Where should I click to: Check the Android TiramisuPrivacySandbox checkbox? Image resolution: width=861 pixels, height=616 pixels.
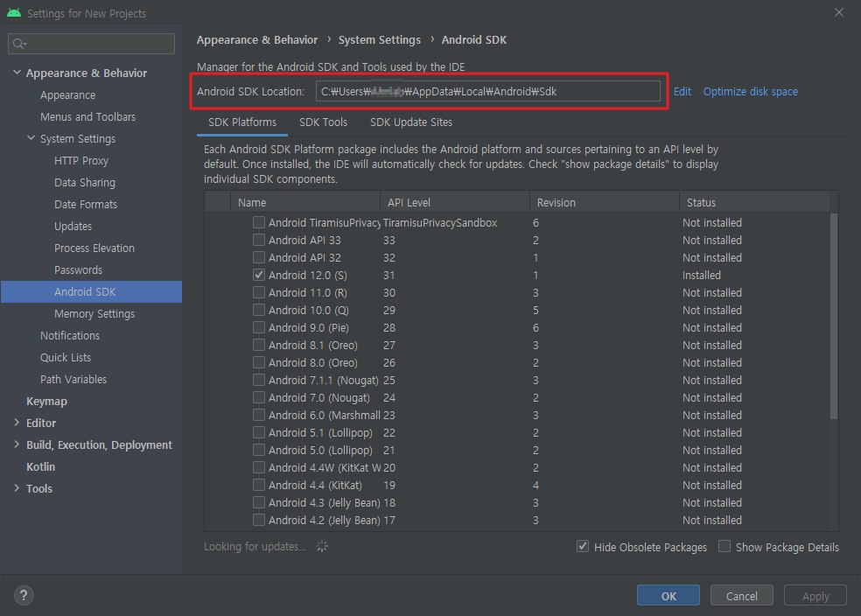click(x=259, y=222)
